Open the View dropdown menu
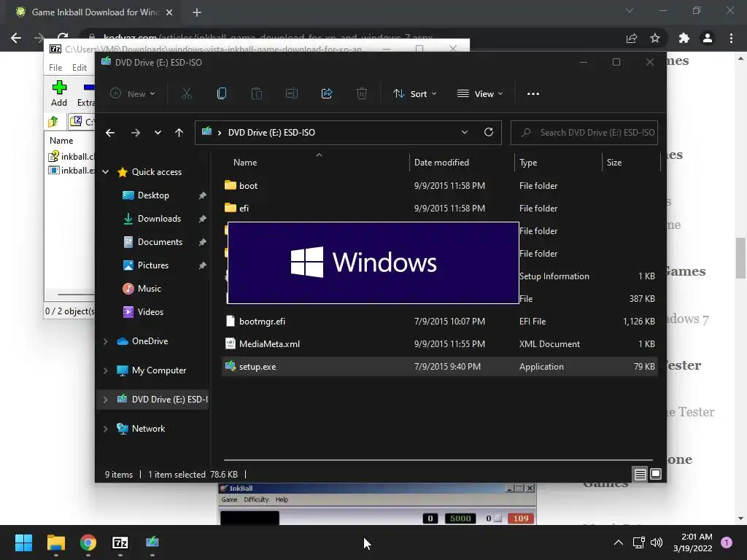This screenshot has height=560, width=747. click(x=480, y=94)
